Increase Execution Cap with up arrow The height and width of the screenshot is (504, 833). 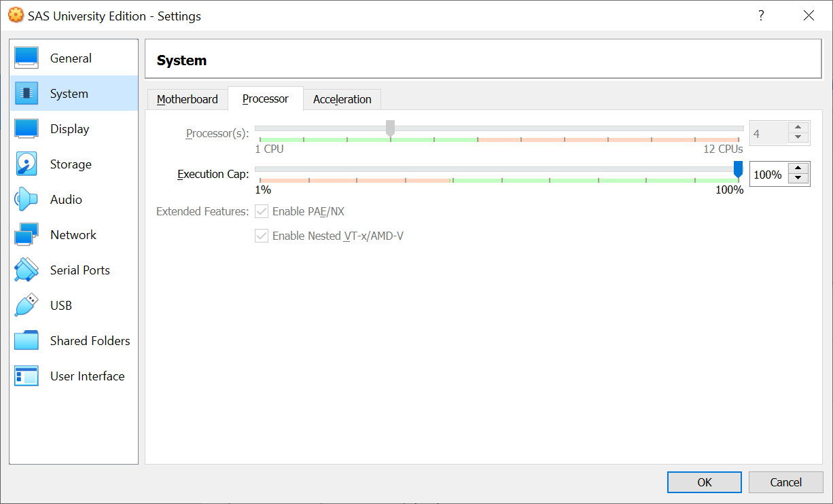(x=799, y=169)
